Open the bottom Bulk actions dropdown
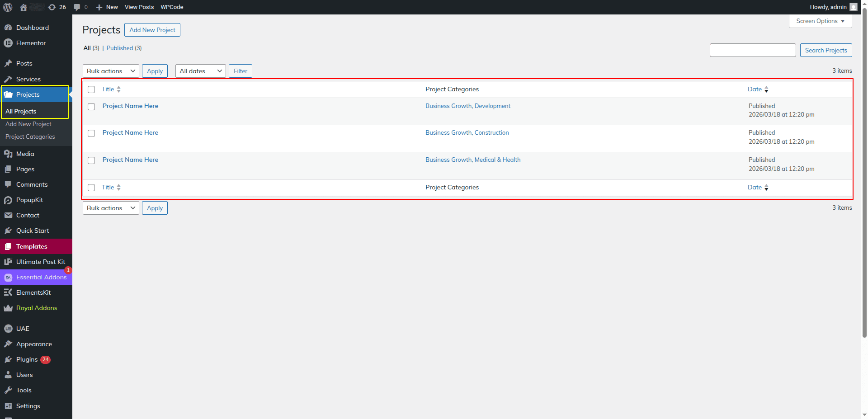The height and width of the screenshot is (419, 868). coord(111,208)
